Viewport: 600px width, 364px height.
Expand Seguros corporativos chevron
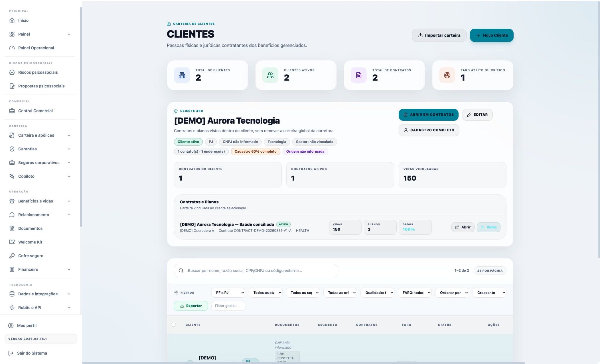pyautogui.click(x=69, y=163)
